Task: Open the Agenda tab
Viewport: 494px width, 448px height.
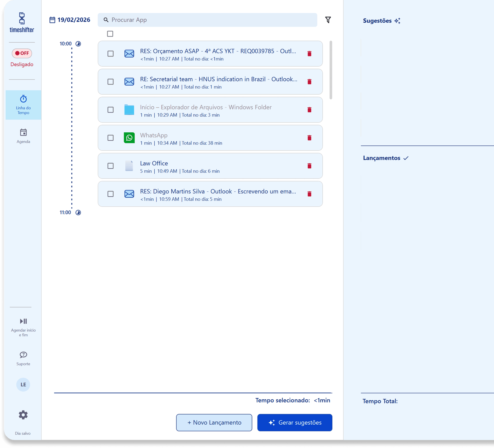Action: 23,136
